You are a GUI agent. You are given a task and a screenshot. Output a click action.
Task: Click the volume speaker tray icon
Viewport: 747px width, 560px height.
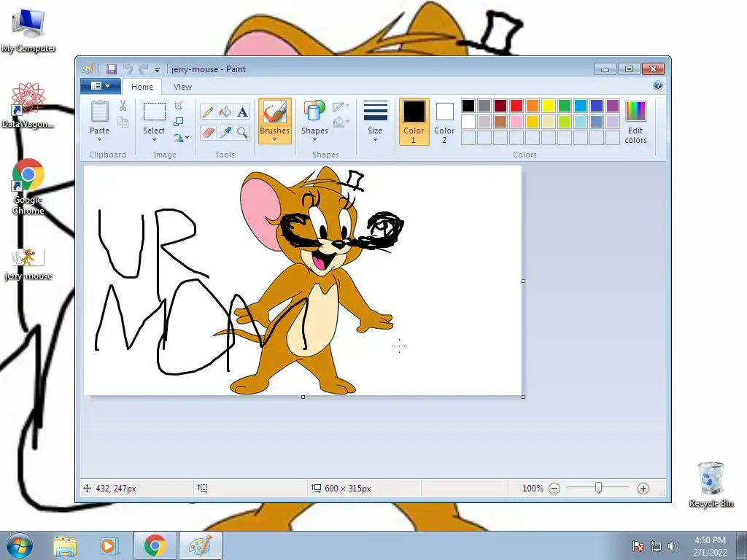pos(673,546)
